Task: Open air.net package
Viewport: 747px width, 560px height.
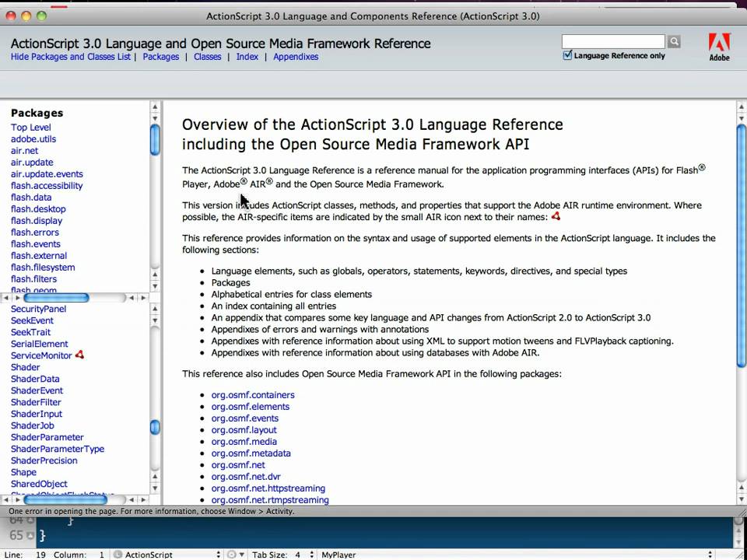Action: point(24,150)
